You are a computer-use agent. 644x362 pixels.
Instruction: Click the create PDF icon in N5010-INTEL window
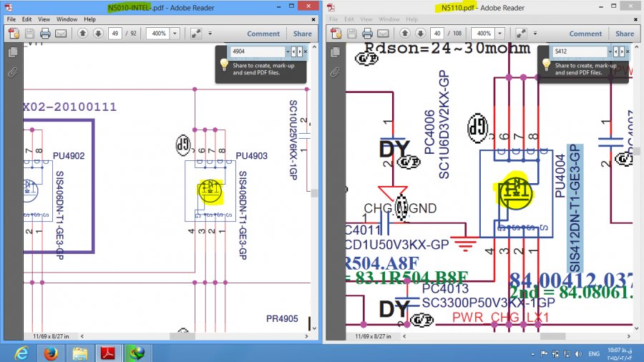(14, 34)
